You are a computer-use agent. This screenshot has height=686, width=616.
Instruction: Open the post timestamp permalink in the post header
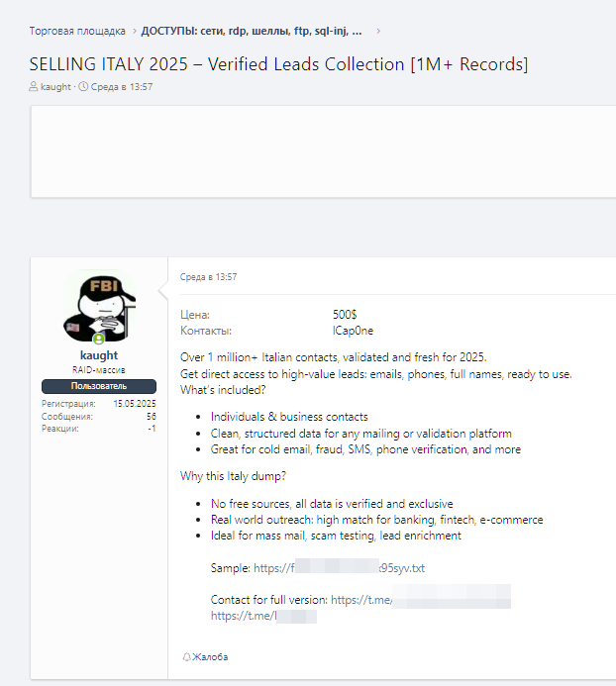[x=209, y=277]
